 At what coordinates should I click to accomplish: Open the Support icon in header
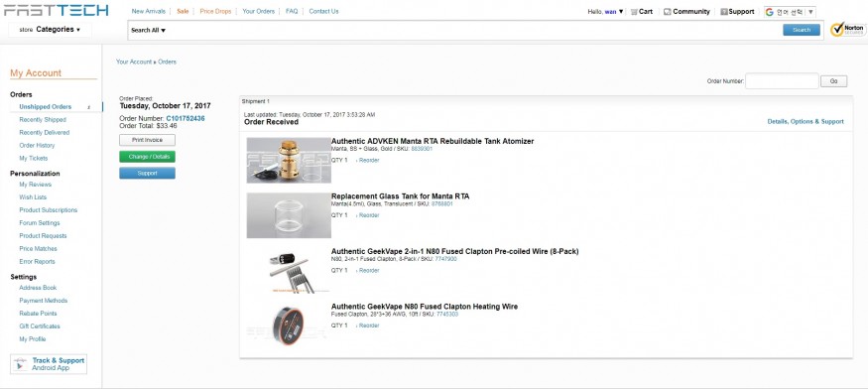click(724, 12)
